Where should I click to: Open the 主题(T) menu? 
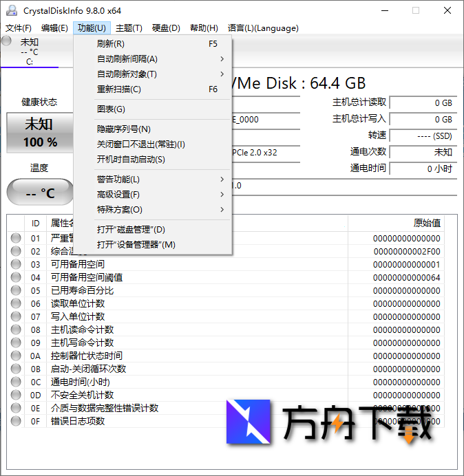129,28
